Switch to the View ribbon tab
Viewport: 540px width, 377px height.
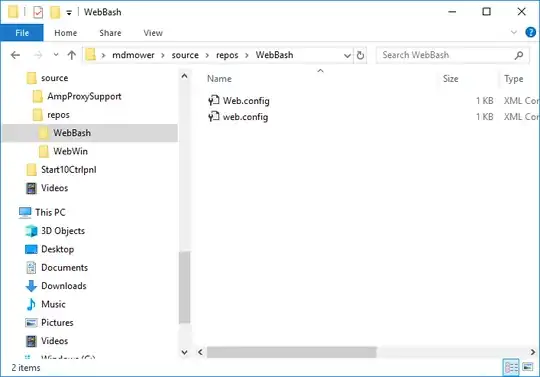(x=153, y=33)
